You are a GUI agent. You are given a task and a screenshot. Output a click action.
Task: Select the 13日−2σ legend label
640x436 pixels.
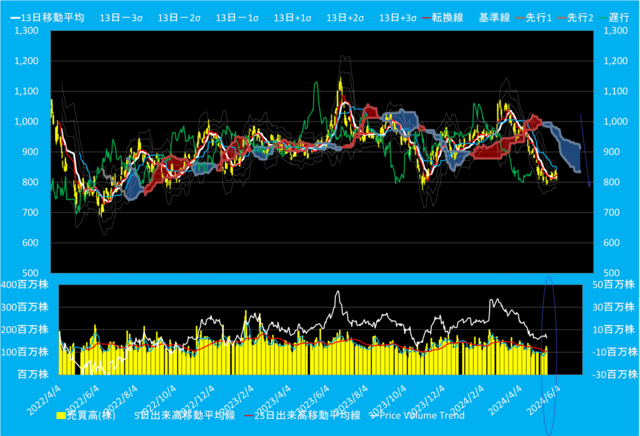point(179,18)
